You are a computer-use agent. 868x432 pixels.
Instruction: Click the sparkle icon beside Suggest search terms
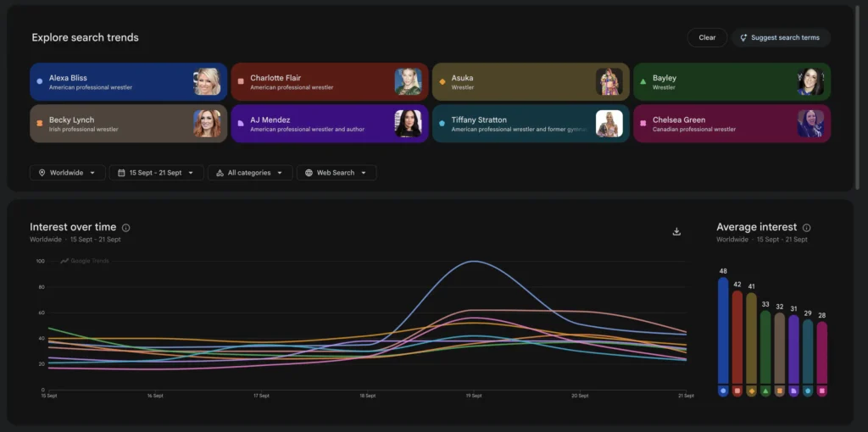pyautogui.click(x=743, y=37)
